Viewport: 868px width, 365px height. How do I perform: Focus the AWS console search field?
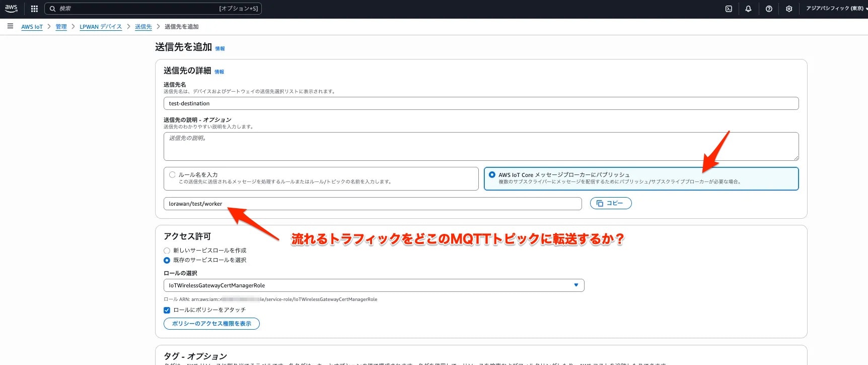pyautogui.click(x=153, y=9)
